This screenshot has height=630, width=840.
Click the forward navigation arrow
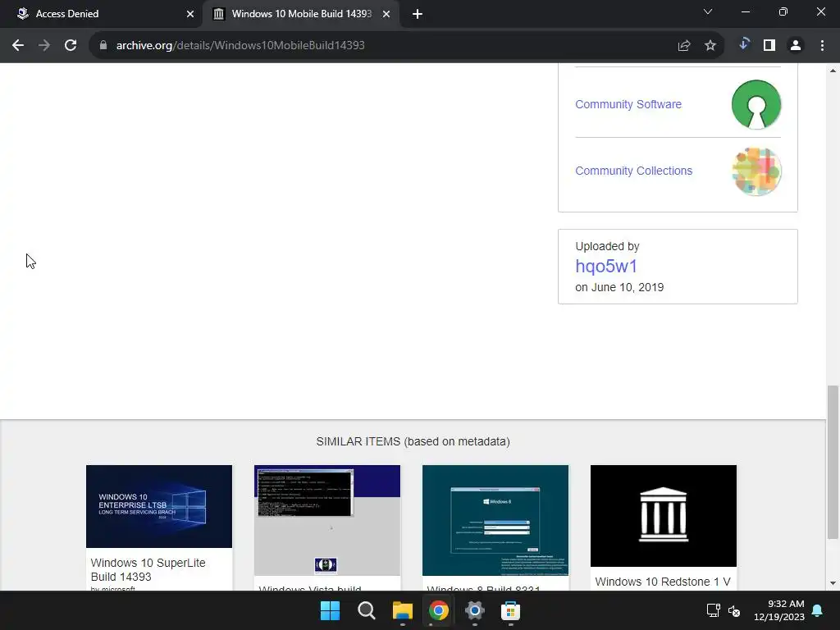tap(44, 46)
